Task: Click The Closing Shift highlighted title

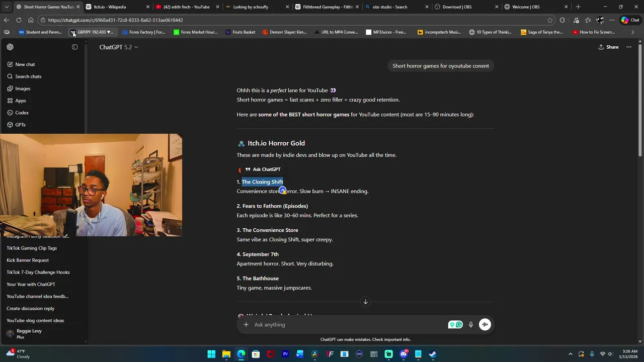Action: pos(262,182)
